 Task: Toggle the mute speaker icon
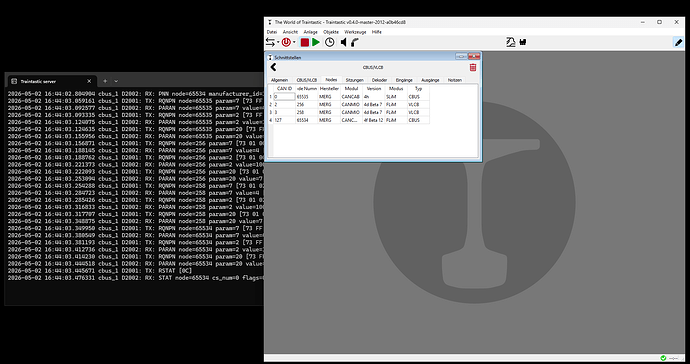click(x=343, y=42)
